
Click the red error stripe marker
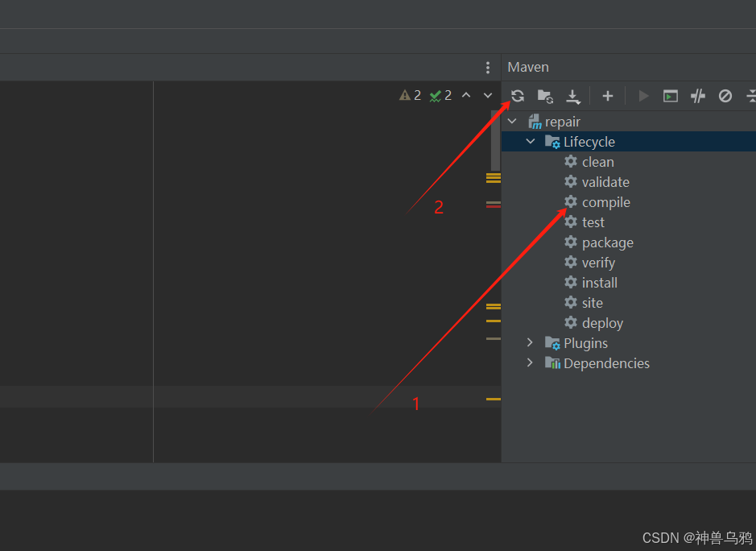point(494,206)
